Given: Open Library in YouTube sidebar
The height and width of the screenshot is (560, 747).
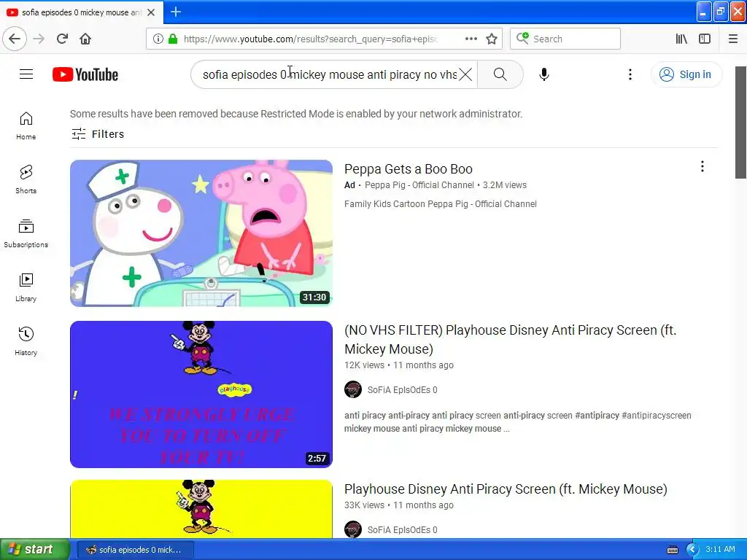Looking at the screenshot, I should pos(26,287).
